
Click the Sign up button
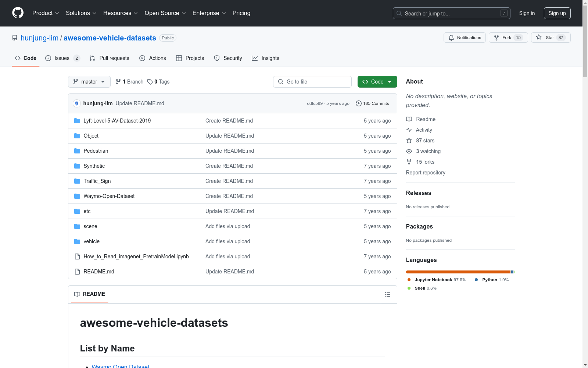pos(557,13)
